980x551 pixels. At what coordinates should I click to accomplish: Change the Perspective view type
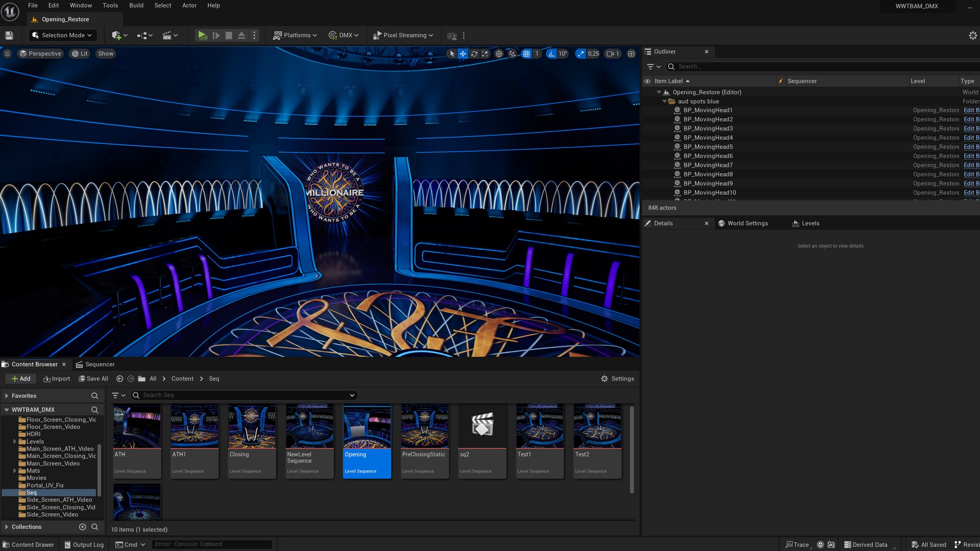[40, 54]
